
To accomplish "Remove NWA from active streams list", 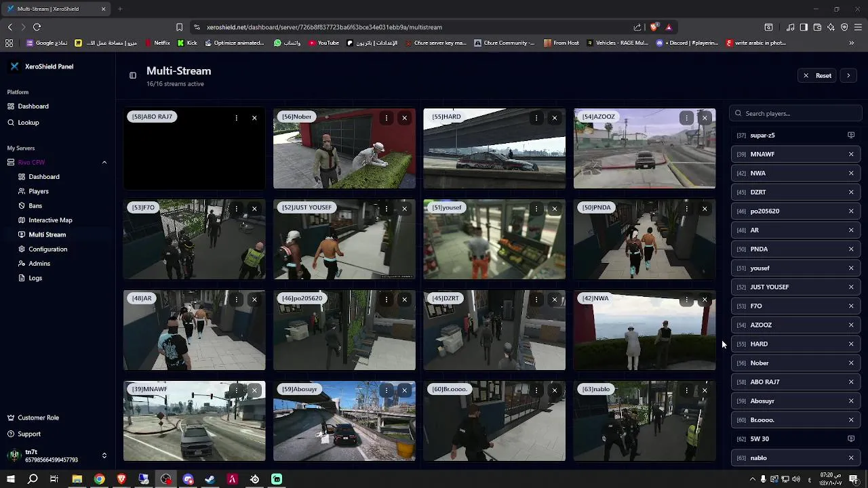I will [851, 173].
